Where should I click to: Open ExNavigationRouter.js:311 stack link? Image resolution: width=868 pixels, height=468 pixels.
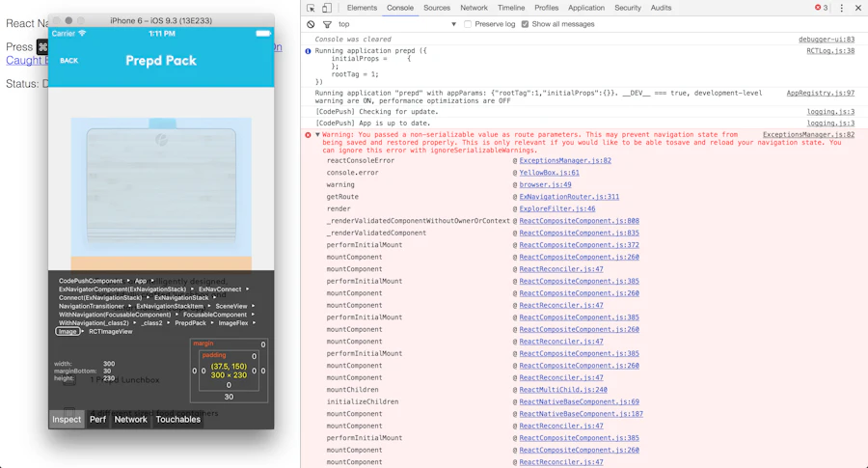click(x=569, y=197)
